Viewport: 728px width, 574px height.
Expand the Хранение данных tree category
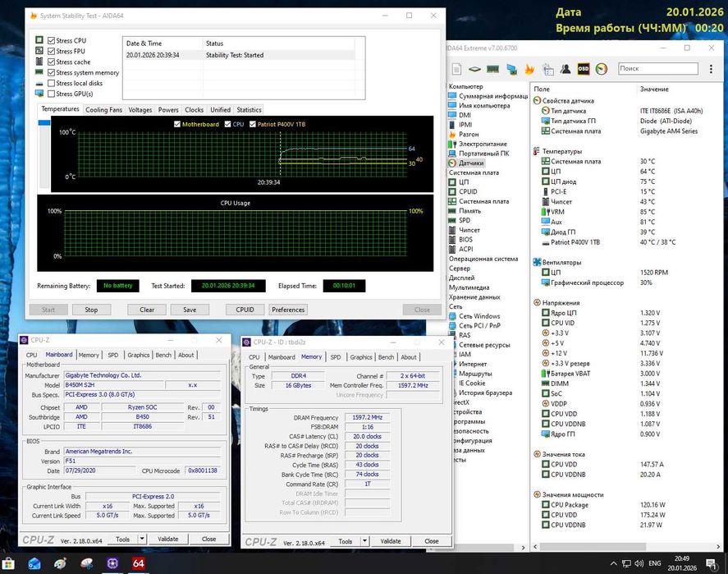point(474,296)
